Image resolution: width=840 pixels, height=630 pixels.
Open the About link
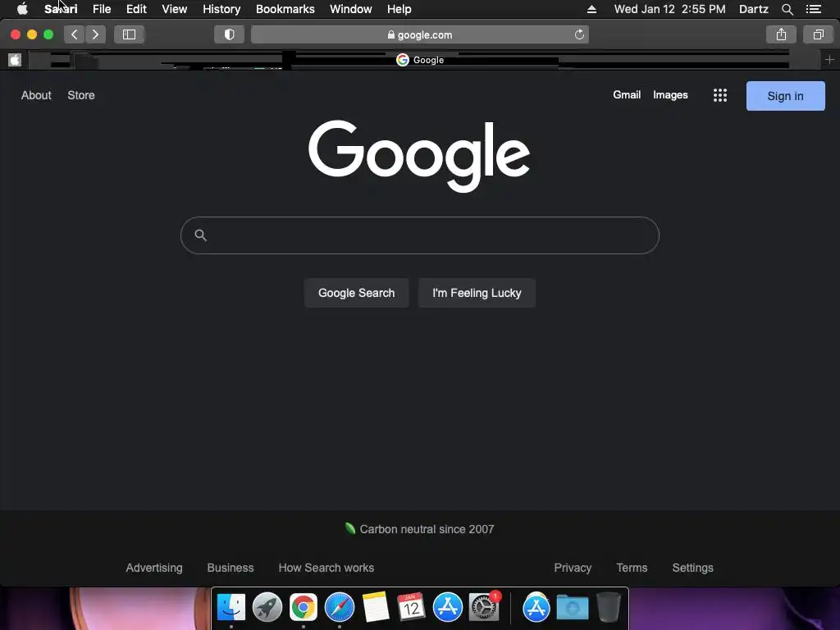coord(36,95)
